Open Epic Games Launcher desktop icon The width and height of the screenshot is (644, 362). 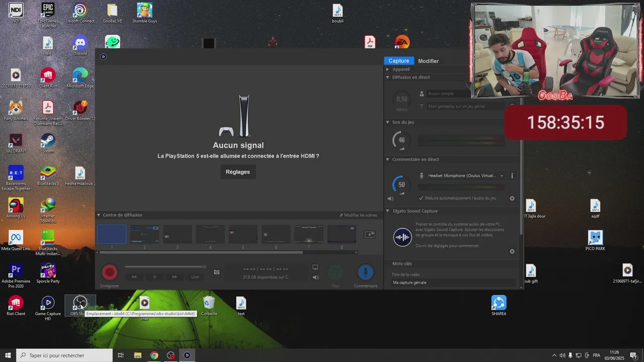(x=48, y=16)
